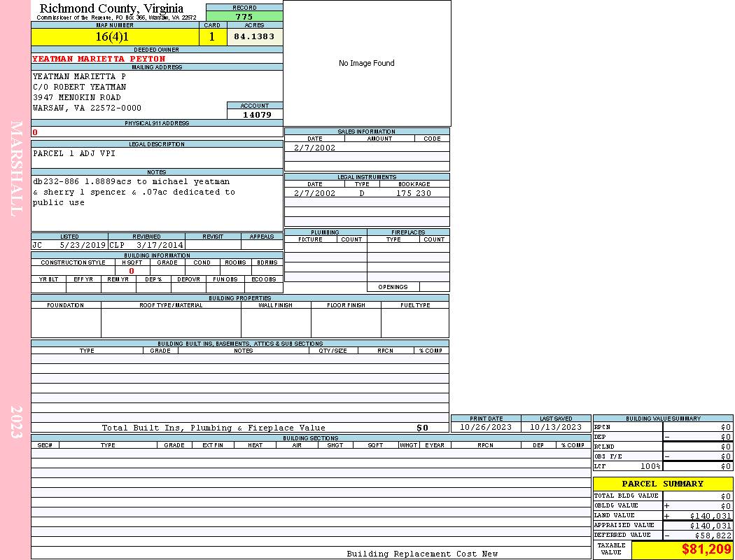Screen dimensions: 735x560
Task: Select the last saved date 10/13/2023
Action: click(x=556, y=427)
